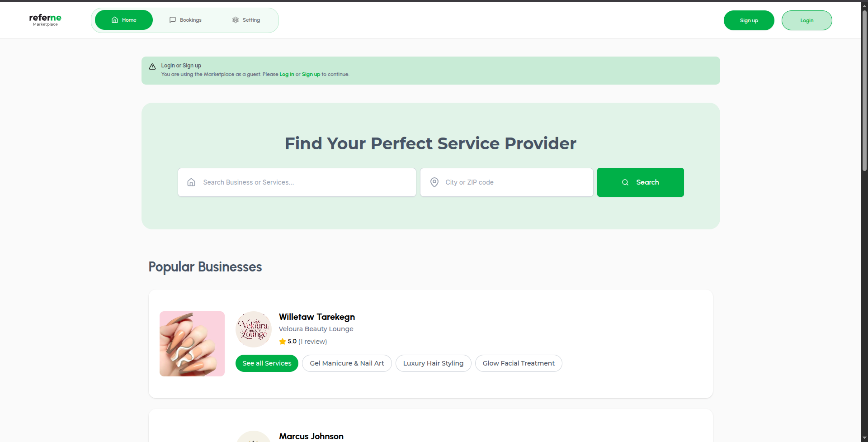Click the house icon in Home tab

tap(115, 20)
